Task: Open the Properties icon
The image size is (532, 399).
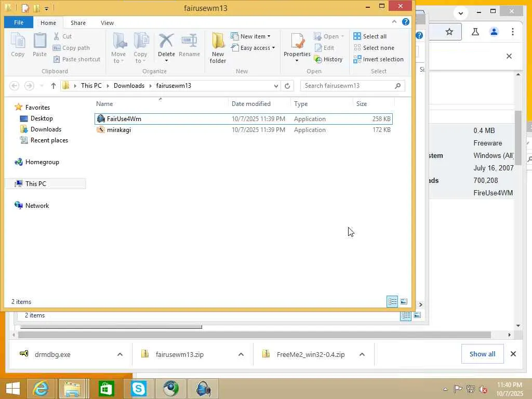Action: tap(297, 41)
